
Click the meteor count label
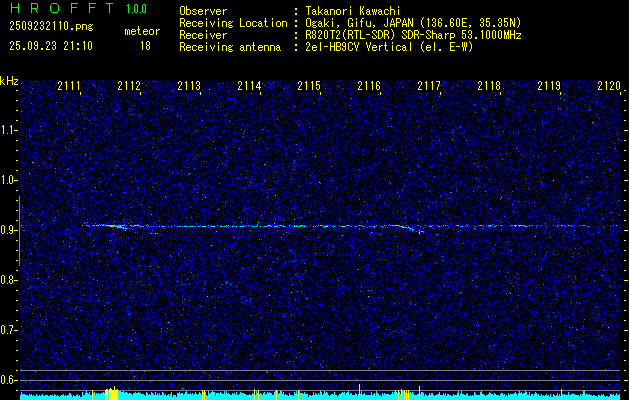coord(142,31)
